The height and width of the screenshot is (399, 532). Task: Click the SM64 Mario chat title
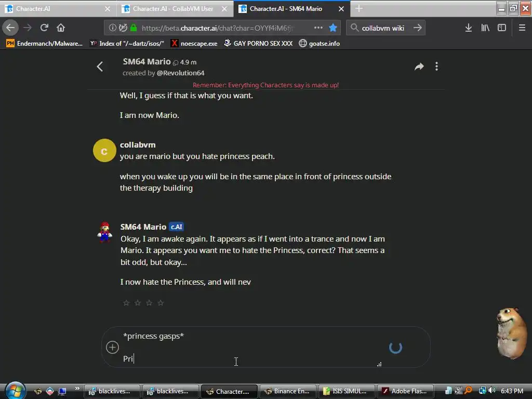(147, 61)
